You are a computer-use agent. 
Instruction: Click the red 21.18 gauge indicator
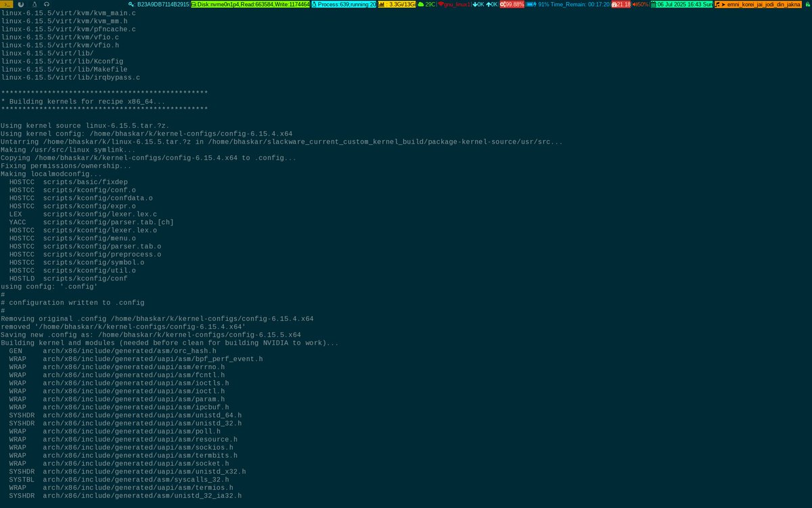(621, 4)
